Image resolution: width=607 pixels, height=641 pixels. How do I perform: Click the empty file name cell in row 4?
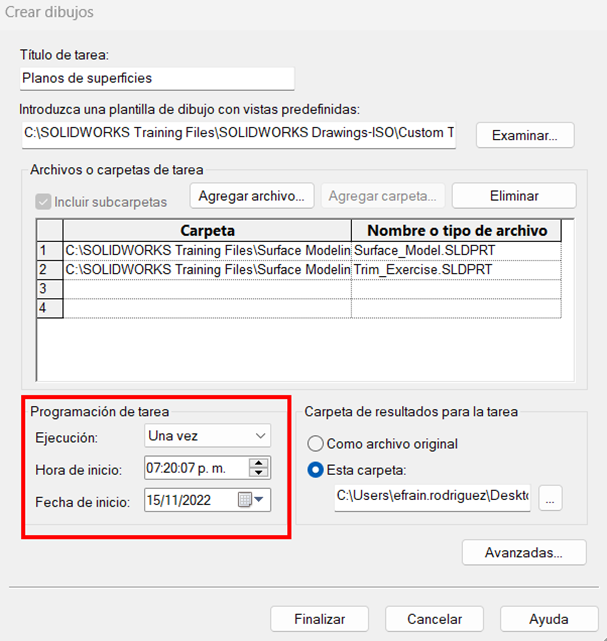457,308
